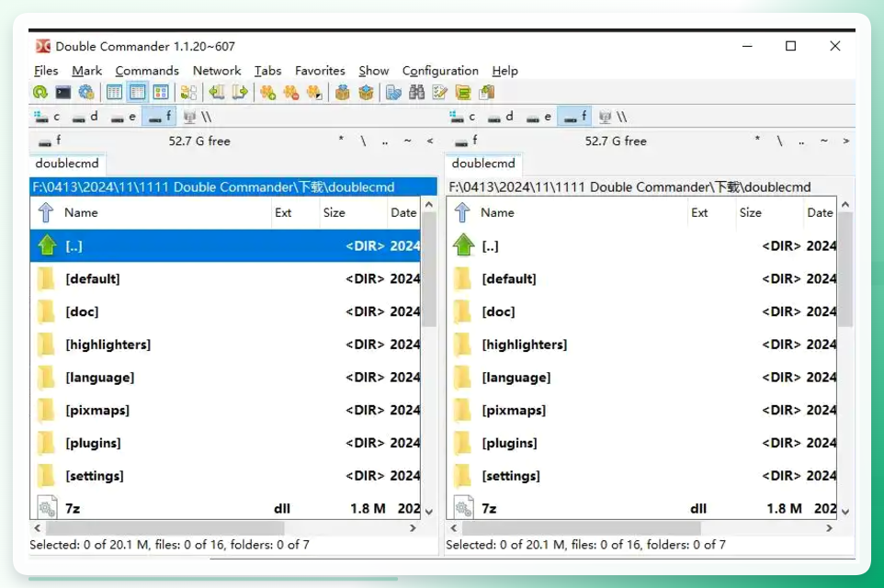Switch to thumbnails view icon
This screenshot has width=884, height=588.
coord(161,92)
